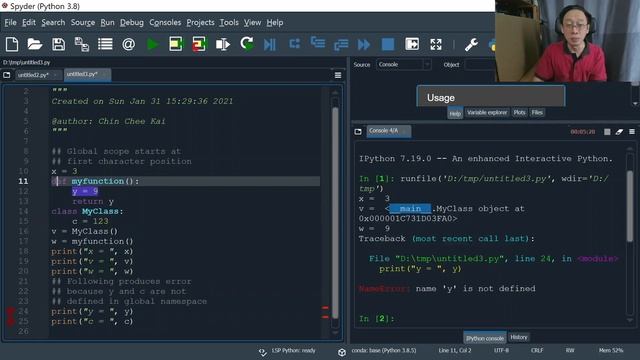Maximize the current pane

point(412,44)
